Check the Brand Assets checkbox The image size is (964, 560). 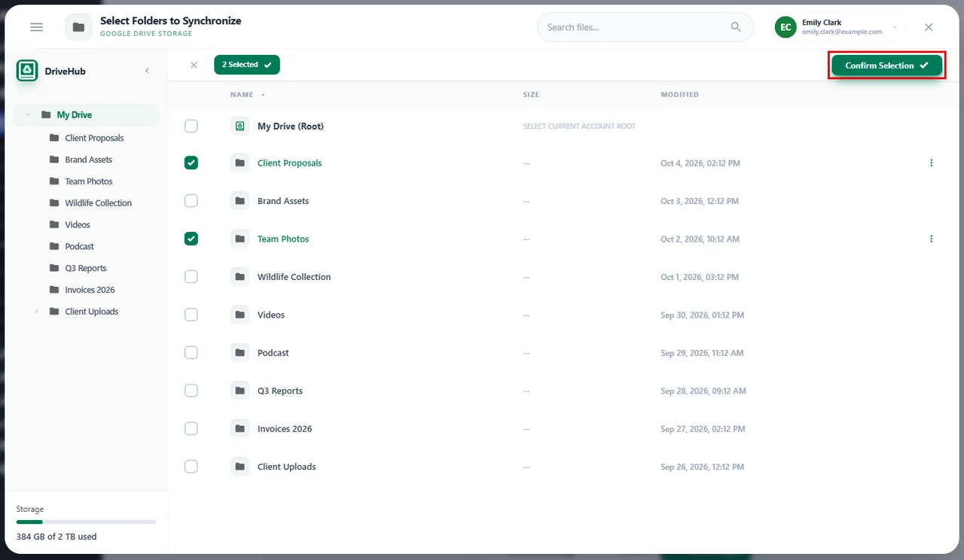191,201
